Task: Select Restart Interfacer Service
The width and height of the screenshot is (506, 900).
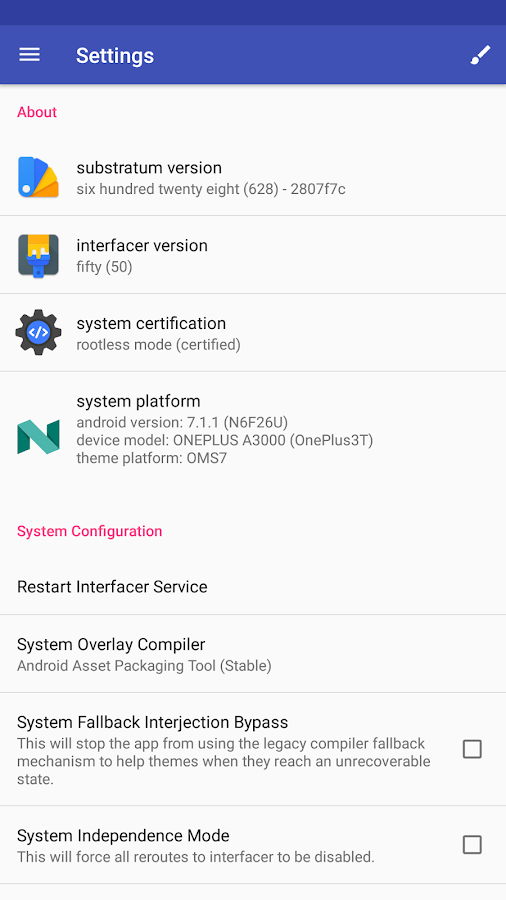Action: pyautogui.click(x=253, y=587)
